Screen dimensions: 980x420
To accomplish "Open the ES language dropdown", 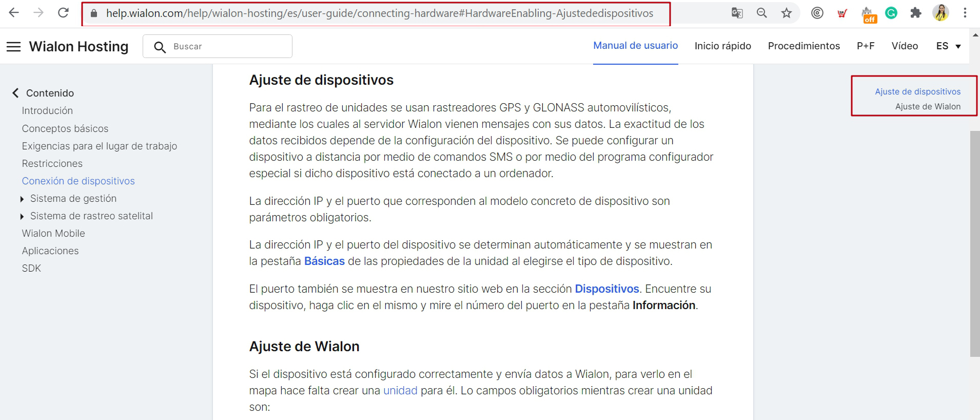I will coord(948,46).
